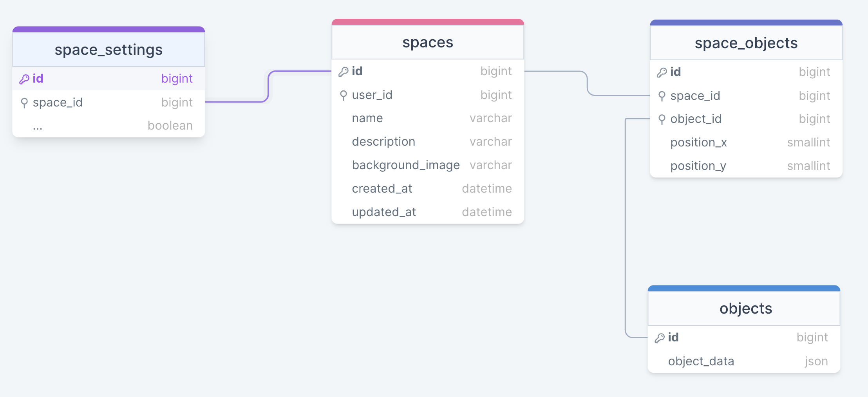Select the position_x field
Image resolution: width=868 pixels, height=397 pixels.
coord(746,143)
